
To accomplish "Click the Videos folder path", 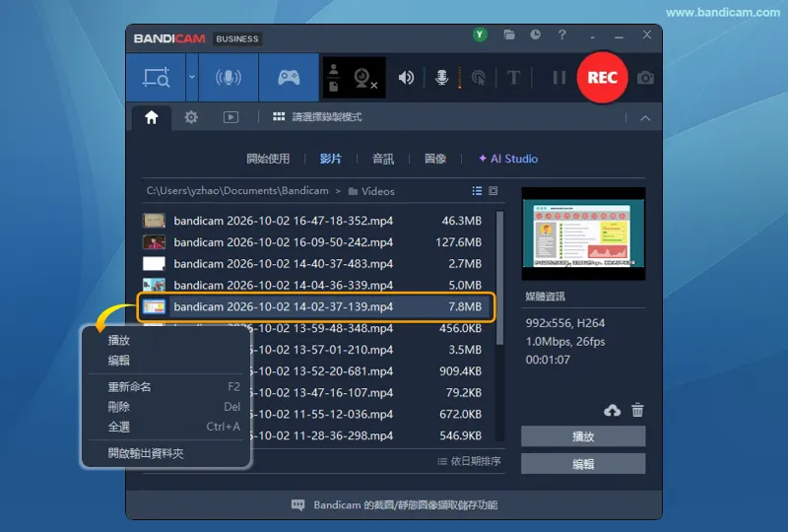I will [371, 191].
